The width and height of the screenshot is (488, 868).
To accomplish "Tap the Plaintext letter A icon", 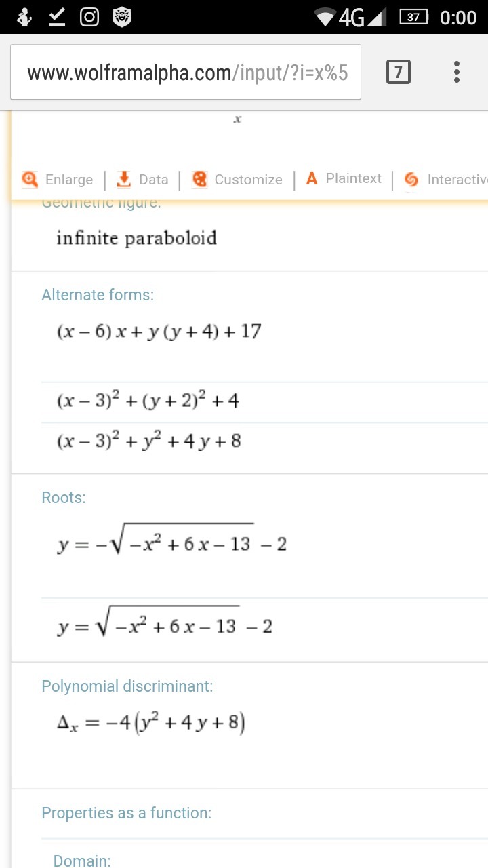I will point(312,178).
